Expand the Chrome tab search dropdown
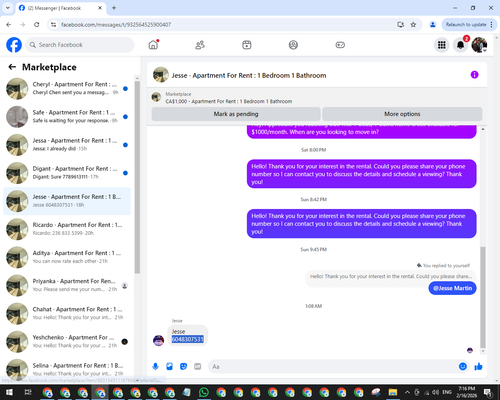Image resolution: width=500 pixels, height=400 pixels. [x=7, y=8]
